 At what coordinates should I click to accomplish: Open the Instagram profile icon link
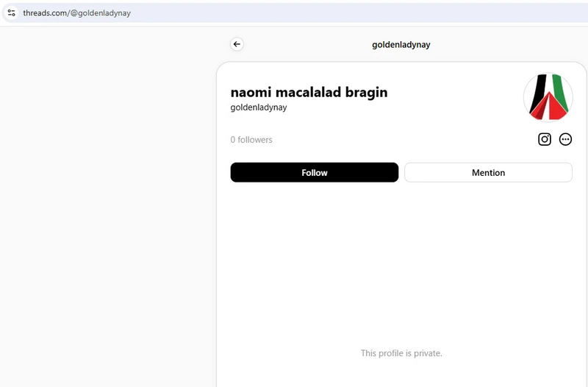click(x=545, y=139)
